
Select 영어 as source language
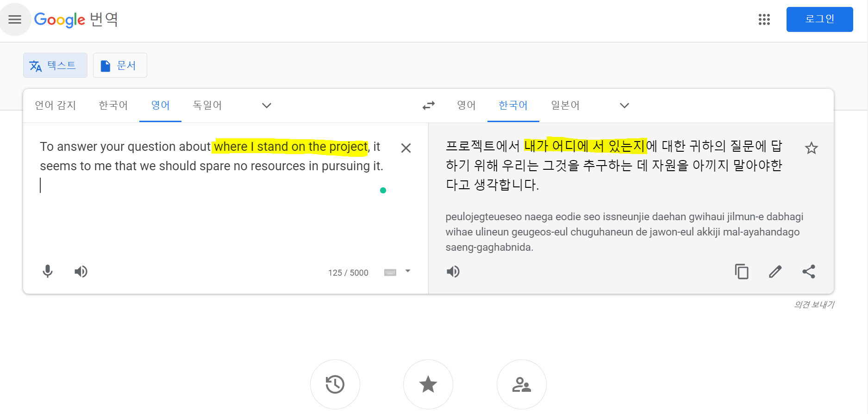pyautogui.click(x=160, y=105)
